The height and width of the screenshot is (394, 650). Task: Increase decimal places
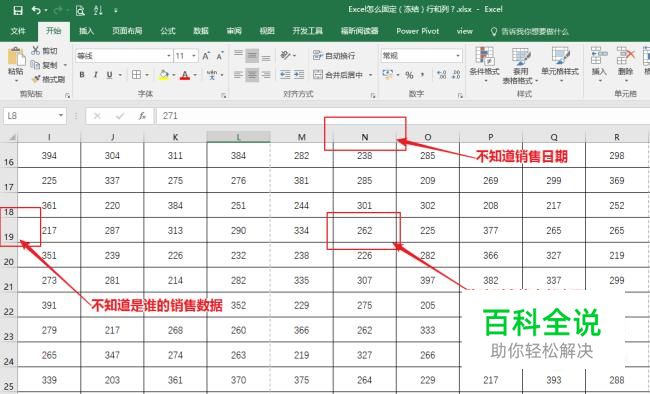coord(442,75)
